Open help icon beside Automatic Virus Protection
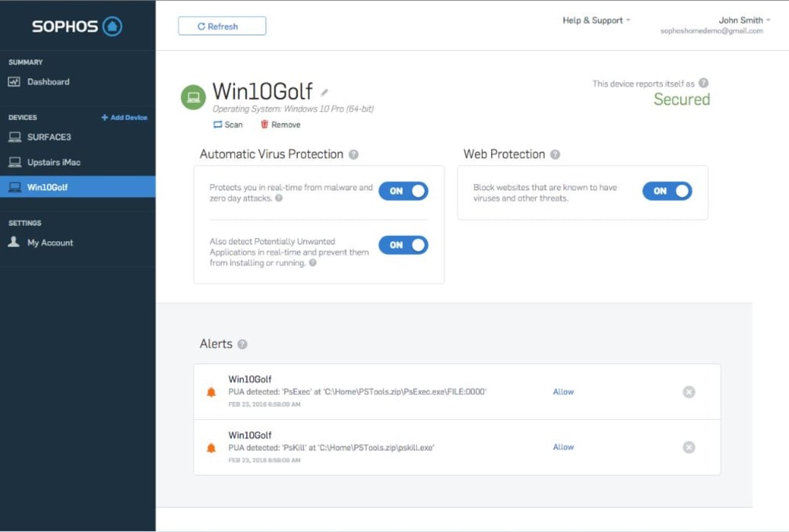The height and width of the screenshot is (532, 789). coord(354,155)
